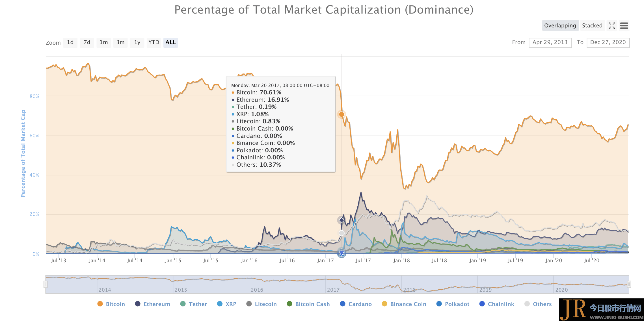Image resolution: width=644 pixels, height=321 pixels.
Task: Set zoom range to 1d
Action: (70, 42)
